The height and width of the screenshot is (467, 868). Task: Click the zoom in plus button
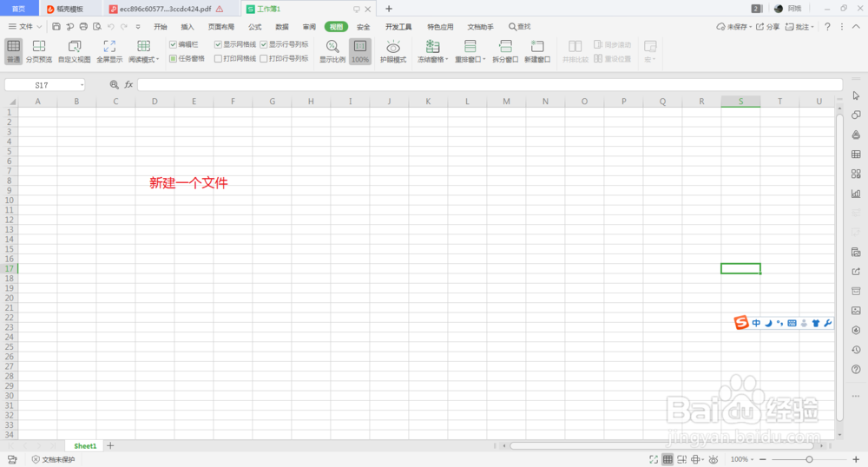click(x=856, y=459)
